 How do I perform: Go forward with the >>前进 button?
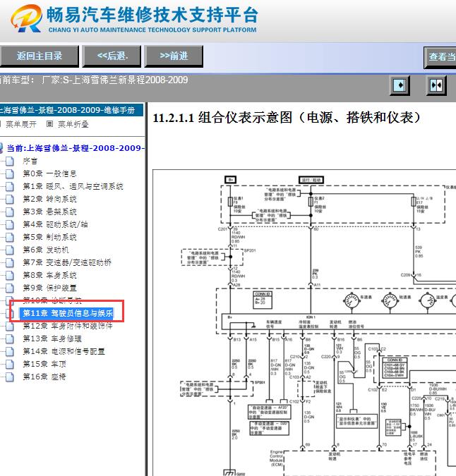click(174, 56)
